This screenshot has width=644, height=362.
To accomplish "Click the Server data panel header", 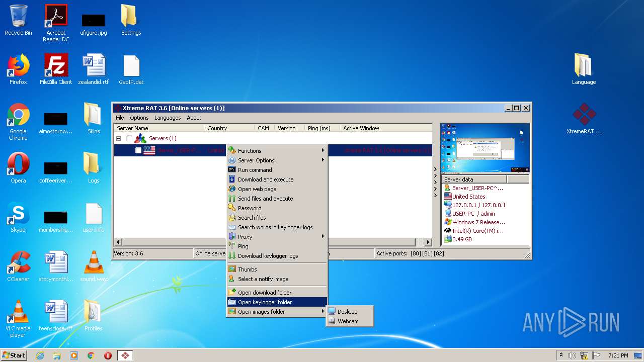I will click(474, 179).
